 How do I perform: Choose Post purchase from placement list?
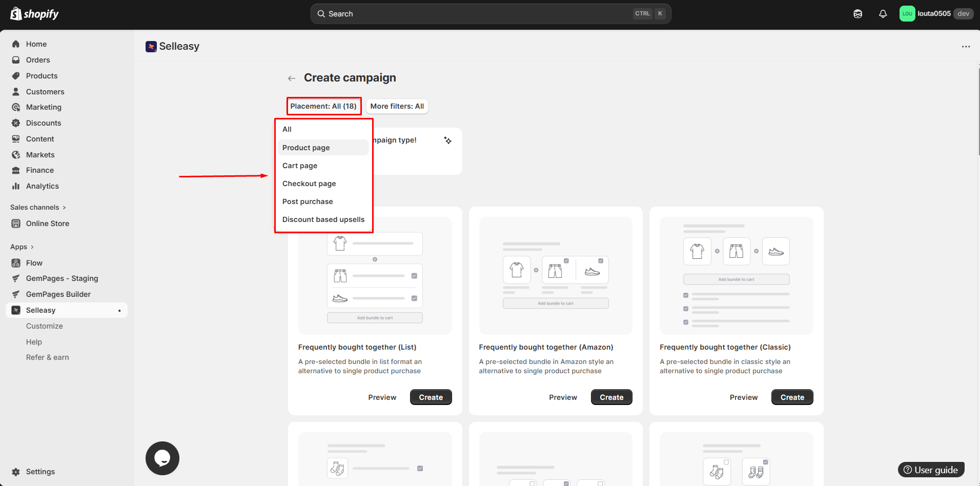308,201
